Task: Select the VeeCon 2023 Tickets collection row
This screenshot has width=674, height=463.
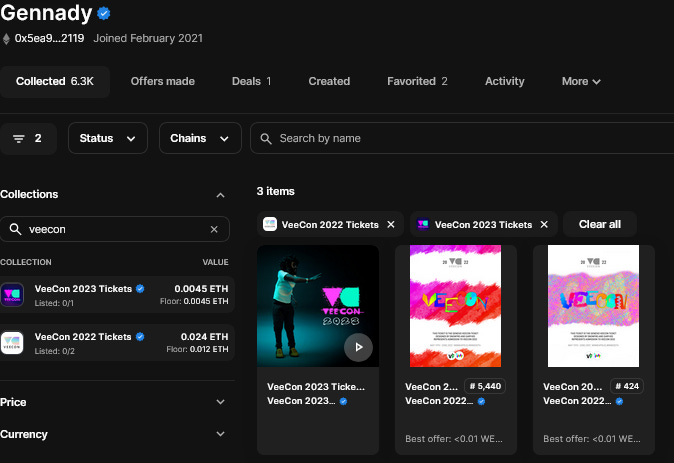Action: (x=117, y=294)
